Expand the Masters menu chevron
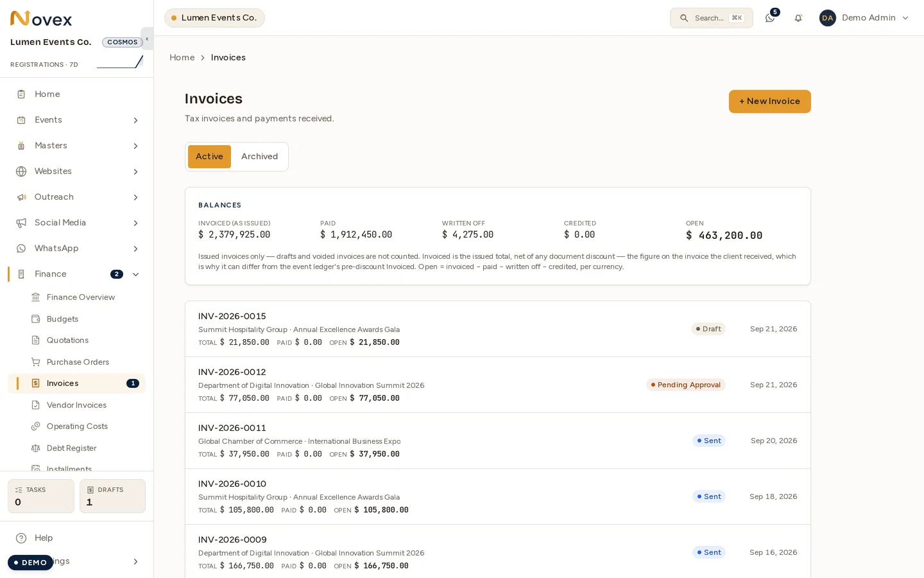Screen dimensions: 924x578 [135, 146]
